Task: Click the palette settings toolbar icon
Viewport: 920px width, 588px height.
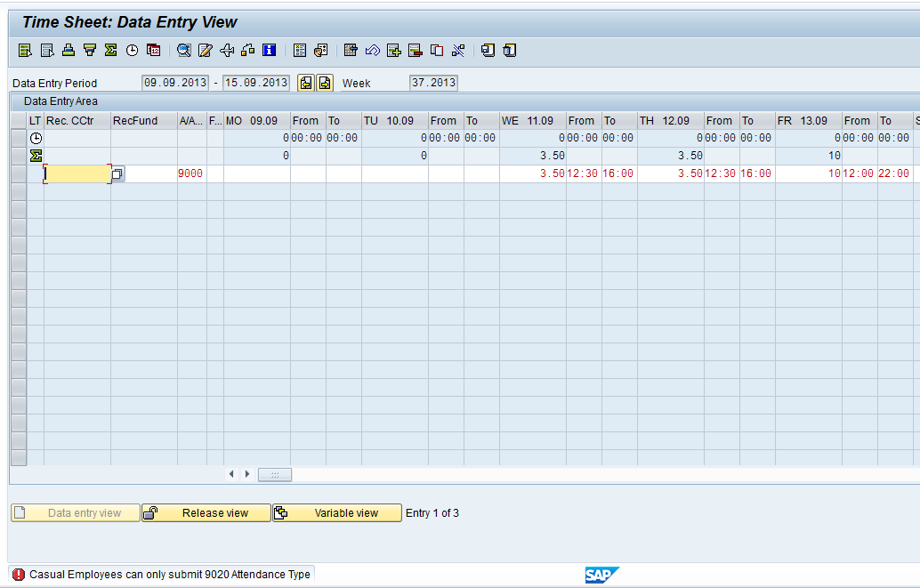Action: (x=321, y=51)
